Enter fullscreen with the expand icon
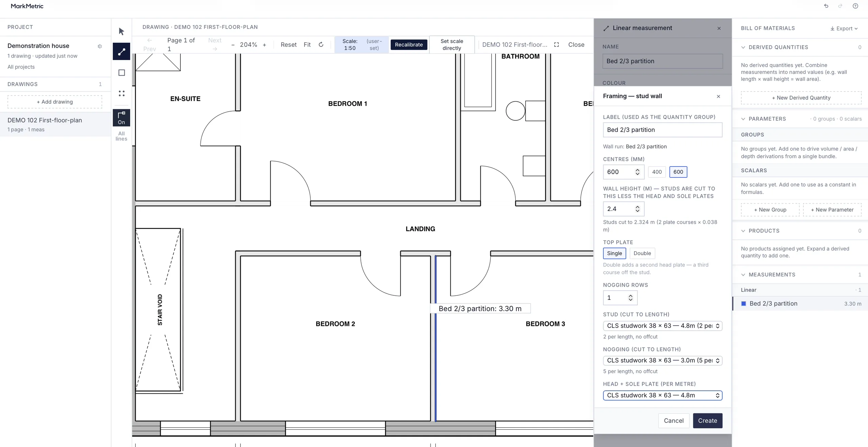 click(556, 44)
